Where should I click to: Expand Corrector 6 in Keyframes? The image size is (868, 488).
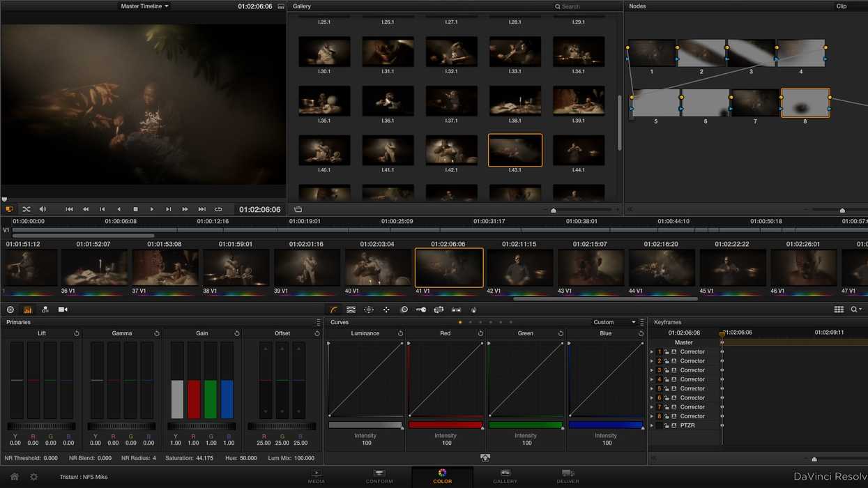652,398
